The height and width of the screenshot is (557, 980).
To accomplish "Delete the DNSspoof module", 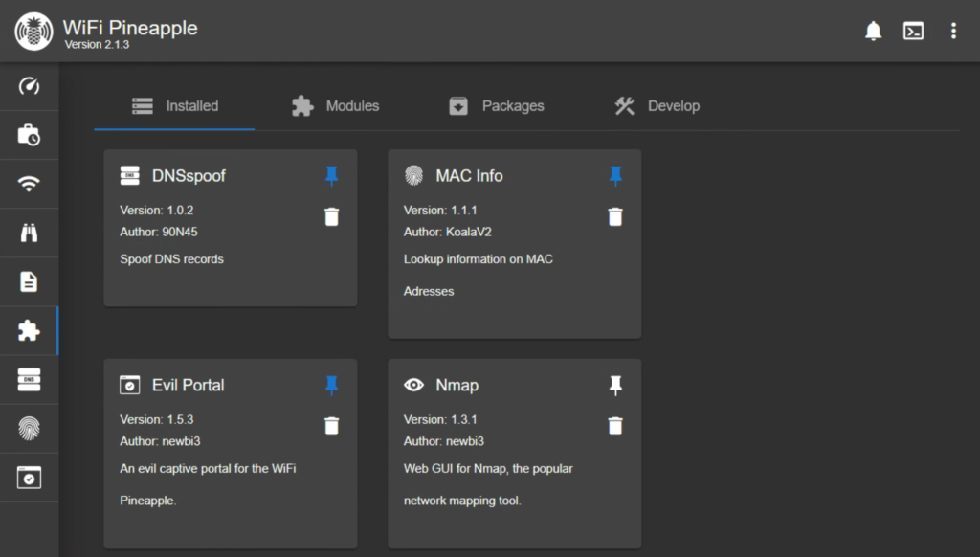I will coord(332,216).
